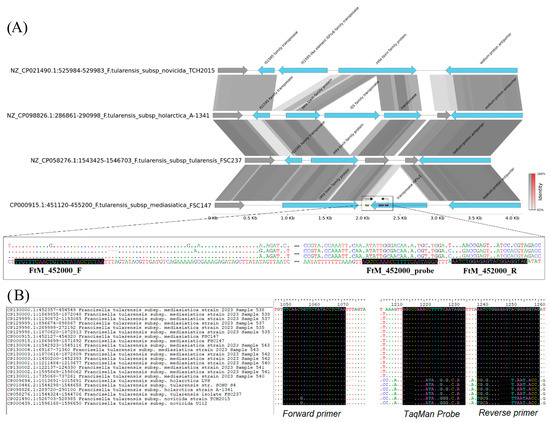550x422 pixels.
Task: Click the 4.0 Kb scale tick label
Action: (x=512, y=218)
